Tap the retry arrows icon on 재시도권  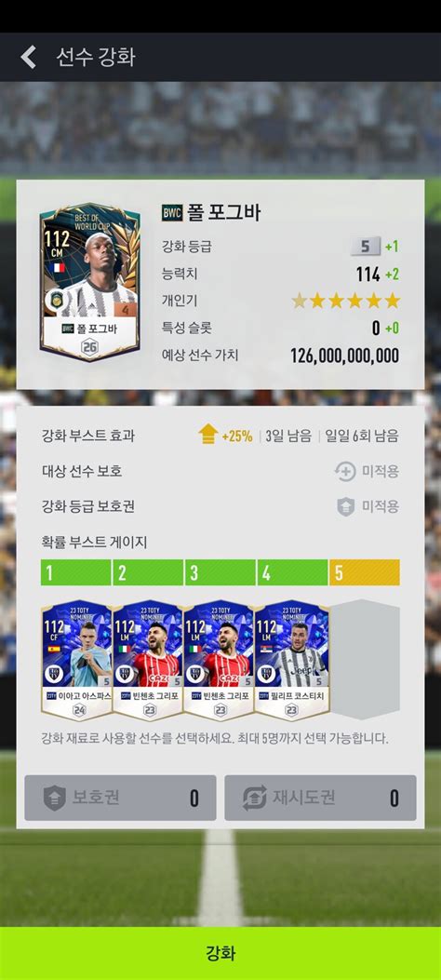point(254,799)
